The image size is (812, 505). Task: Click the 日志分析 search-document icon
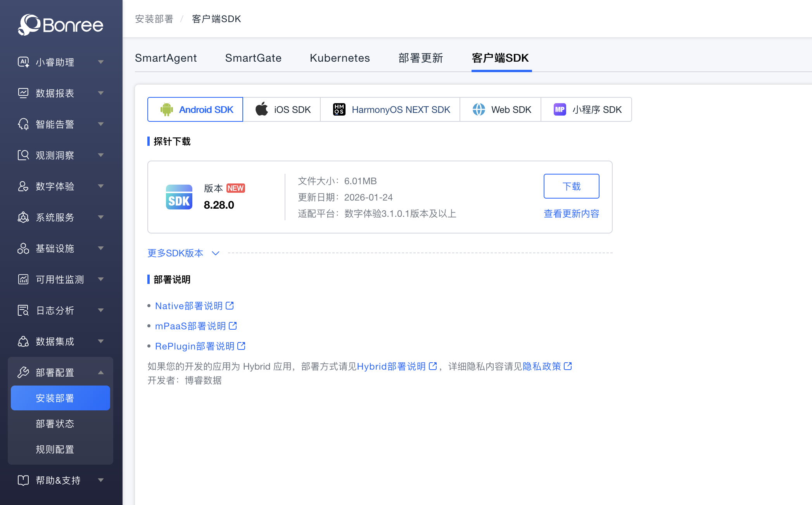click(23, 310)
